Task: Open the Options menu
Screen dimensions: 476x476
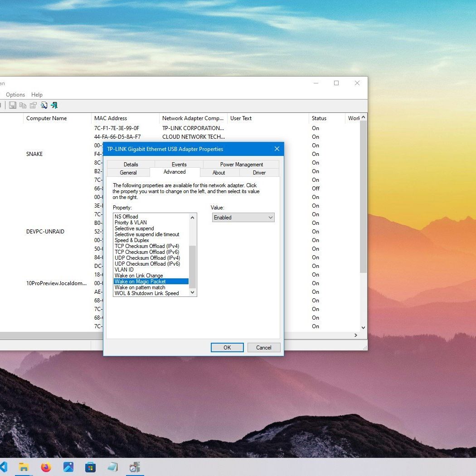Action: (x=15, y=95)
